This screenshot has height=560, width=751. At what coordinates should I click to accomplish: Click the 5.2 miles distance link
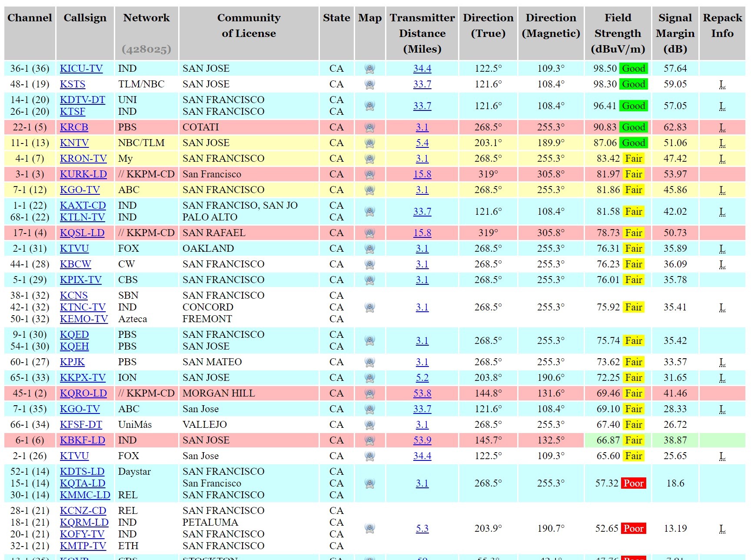coord(422,378)
